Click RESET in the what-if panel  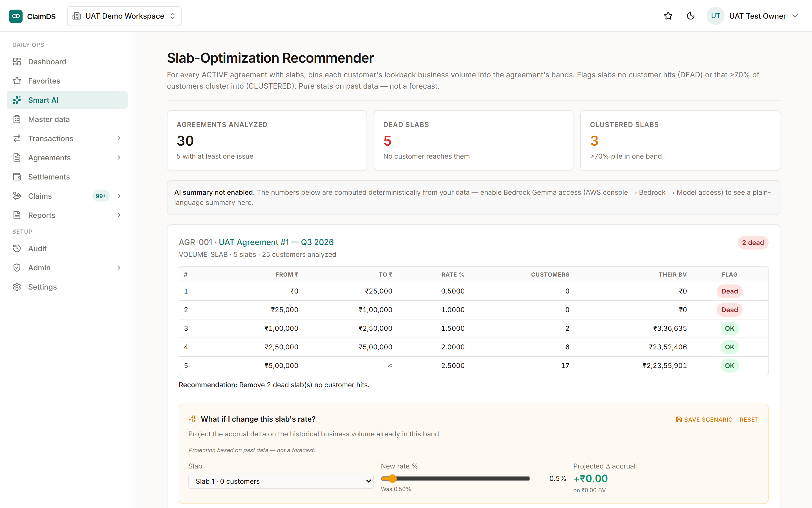coord(749,419)
